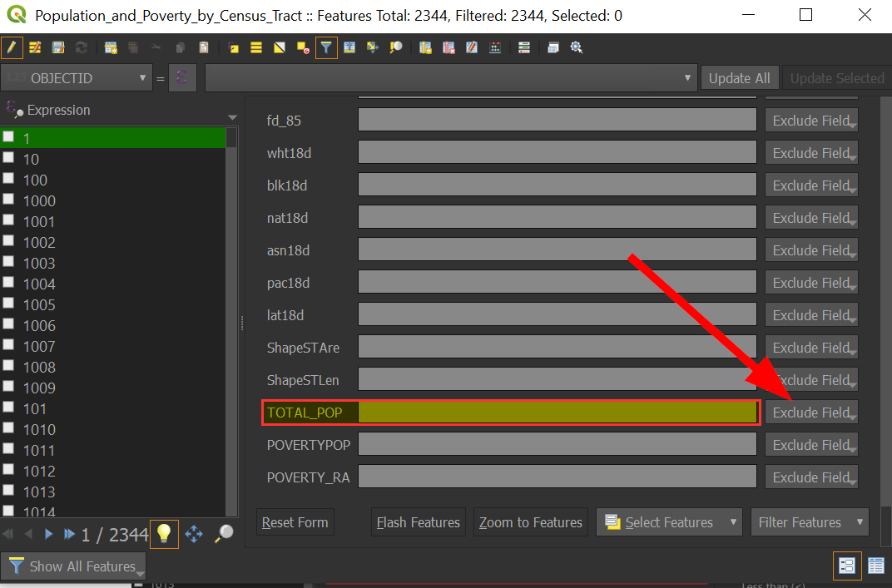The width and height of the screenshot is (892, 588).
Task: Click the invert selection icon
Action: (x=280, y=47)
